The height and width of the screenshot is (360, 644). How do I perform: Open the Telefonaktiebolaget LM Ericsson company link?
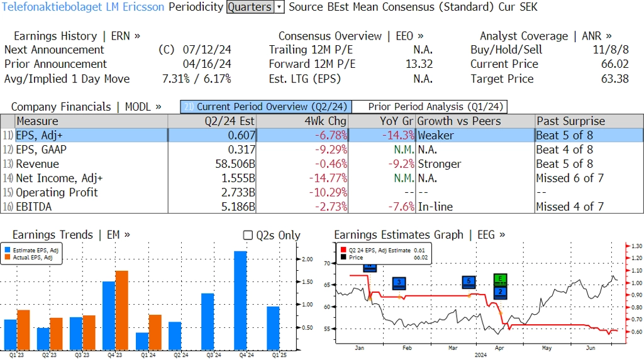click(x=82, y=7)
